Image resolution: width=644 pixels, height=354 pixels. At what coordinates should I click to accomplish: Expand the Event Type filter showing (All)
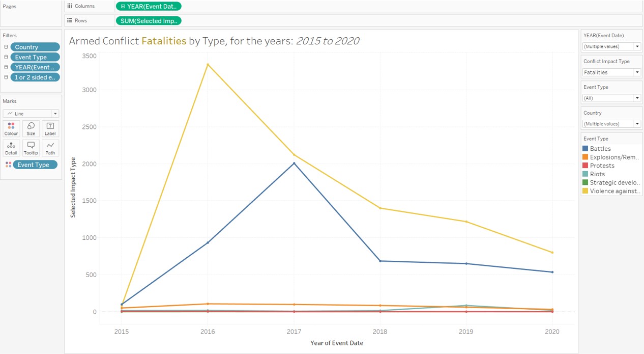[x=637, y=98]
